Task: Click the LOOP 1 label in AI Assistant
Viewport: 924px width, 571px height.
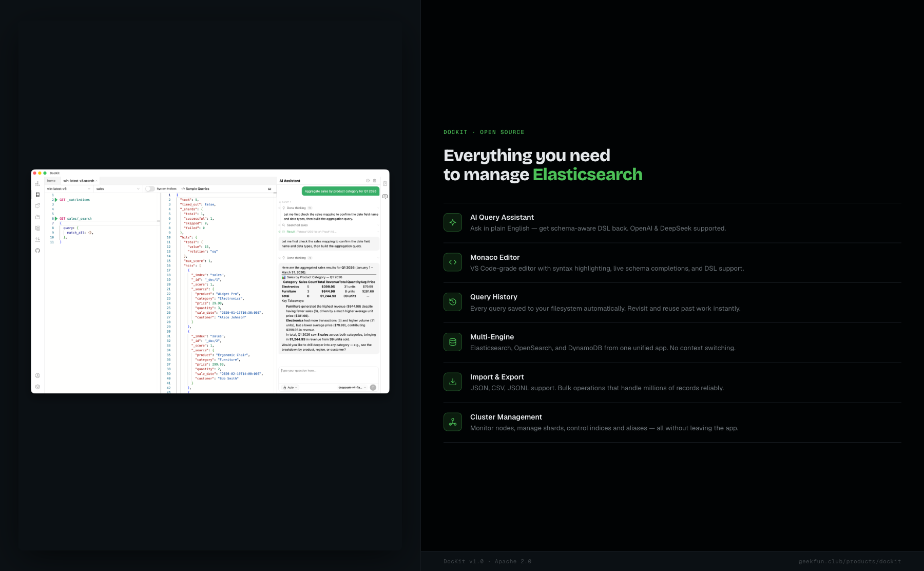Action: click(x=286, y=202)
